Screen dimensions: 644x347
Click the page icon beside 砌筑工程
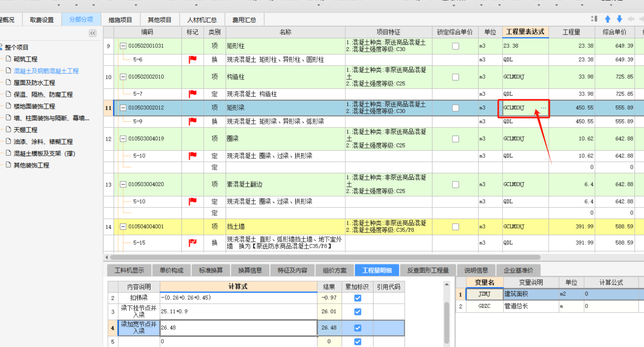[x=9, y=59]
